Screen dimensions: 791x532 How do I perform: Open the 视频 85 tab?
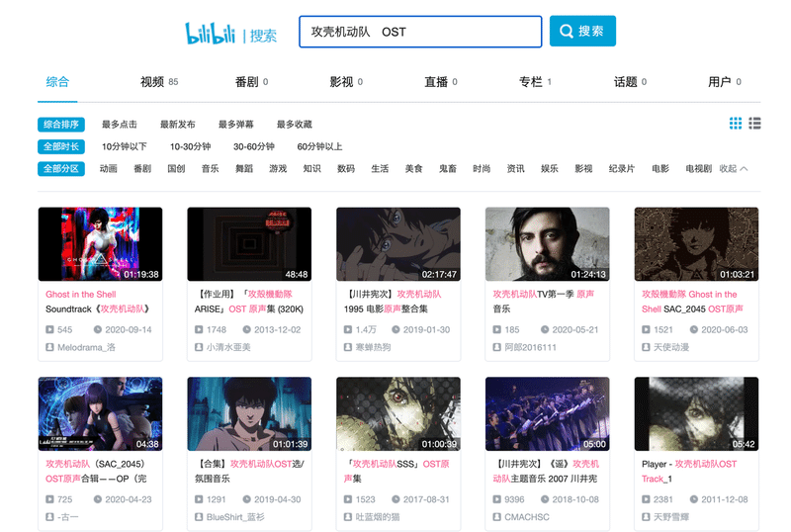click(x=159, y=82)
